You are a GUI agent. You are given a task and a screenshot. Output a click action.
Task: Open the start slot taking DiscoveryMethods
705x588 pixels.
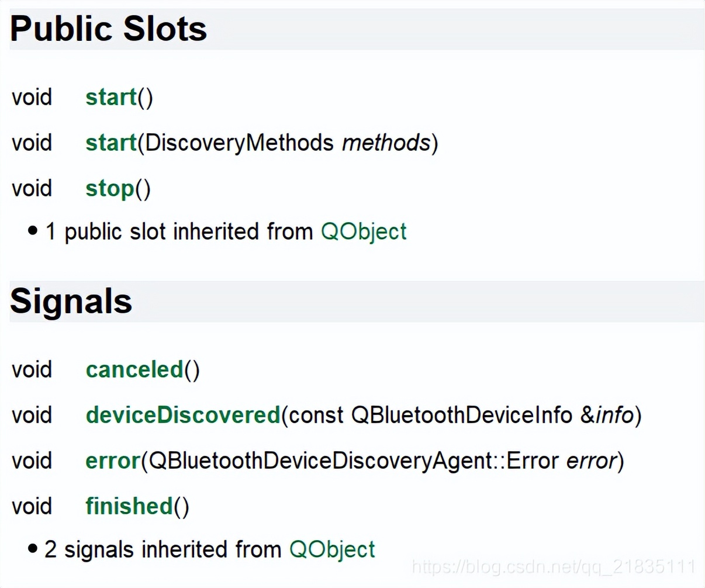pyautogui.click(x=111, y=143)
